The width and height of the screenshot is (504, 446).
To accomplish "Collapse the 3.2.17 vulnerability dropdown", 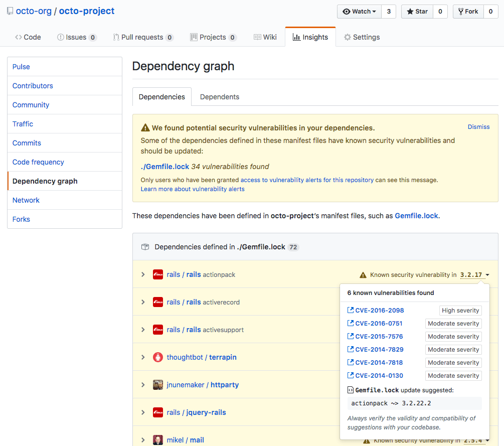I will pyautogui.click(x=475, y=275).
